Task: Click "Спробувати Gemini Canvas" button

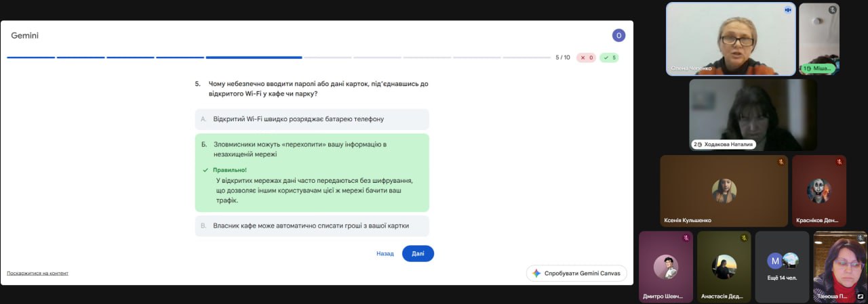Action: pyautogui.click(x=576, y=273)
